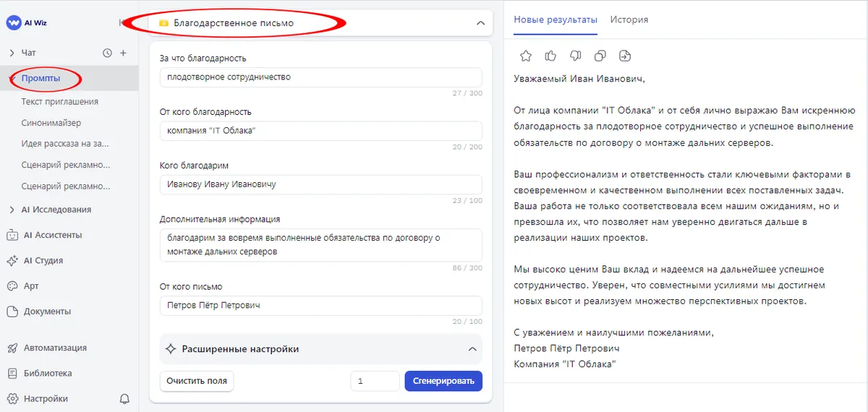Screen dimensions: 868x412
Task: Switch to Новые результаты tab
Action: click(x=556, y=20)
